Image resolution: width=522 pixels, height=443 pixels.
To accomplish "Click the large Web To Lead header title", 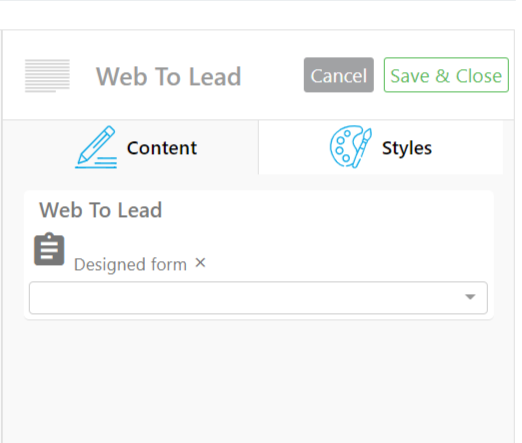I will pyautogui.click(x=169, y=76).
